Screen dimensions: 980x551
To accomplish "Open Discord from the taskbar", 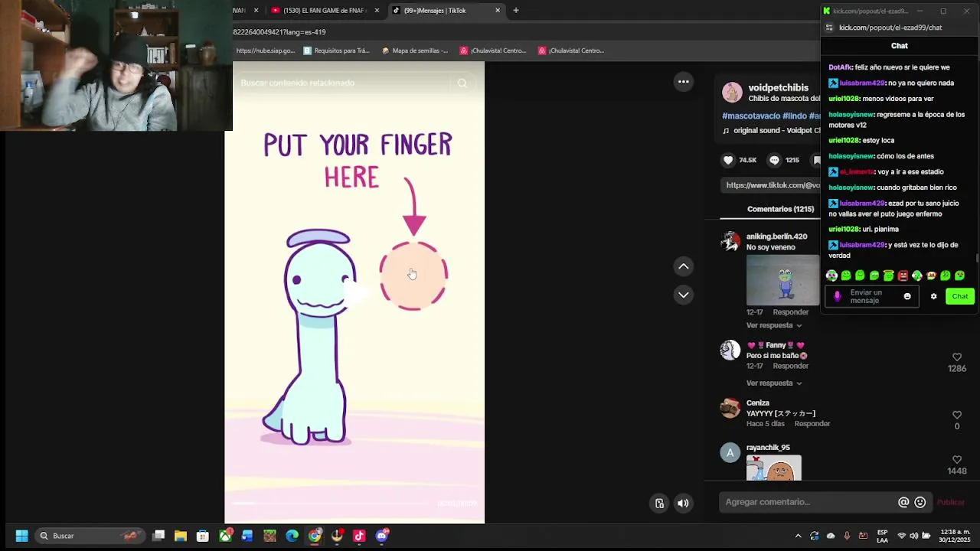I will click(382, 536).
